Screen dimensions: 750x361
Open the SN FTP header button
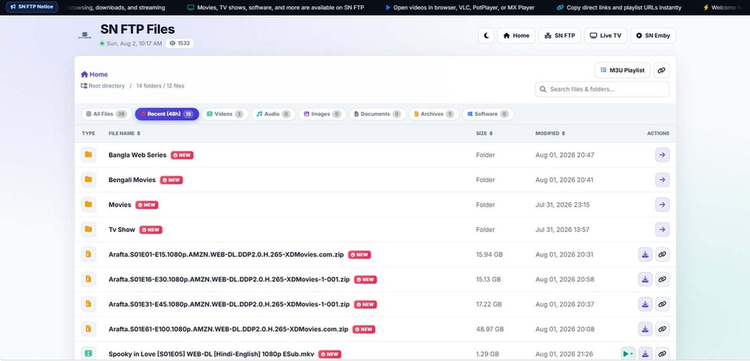[560, 35]
